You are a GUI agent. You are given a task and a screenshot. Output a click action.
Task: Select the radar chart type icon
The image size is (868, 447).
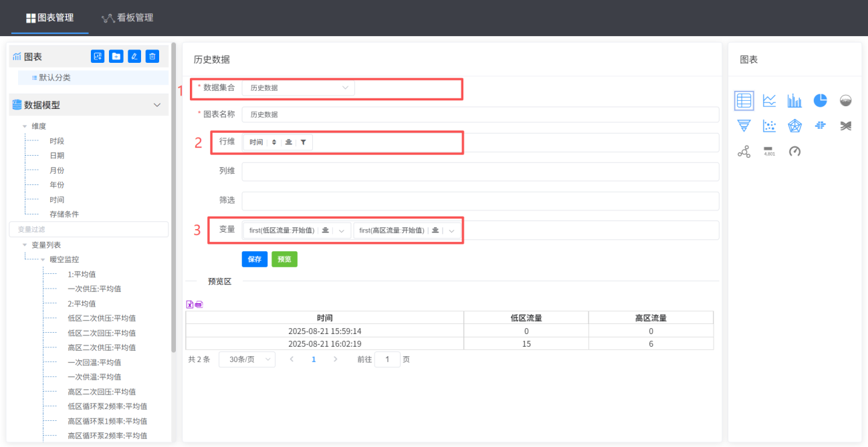click(794, 126)
